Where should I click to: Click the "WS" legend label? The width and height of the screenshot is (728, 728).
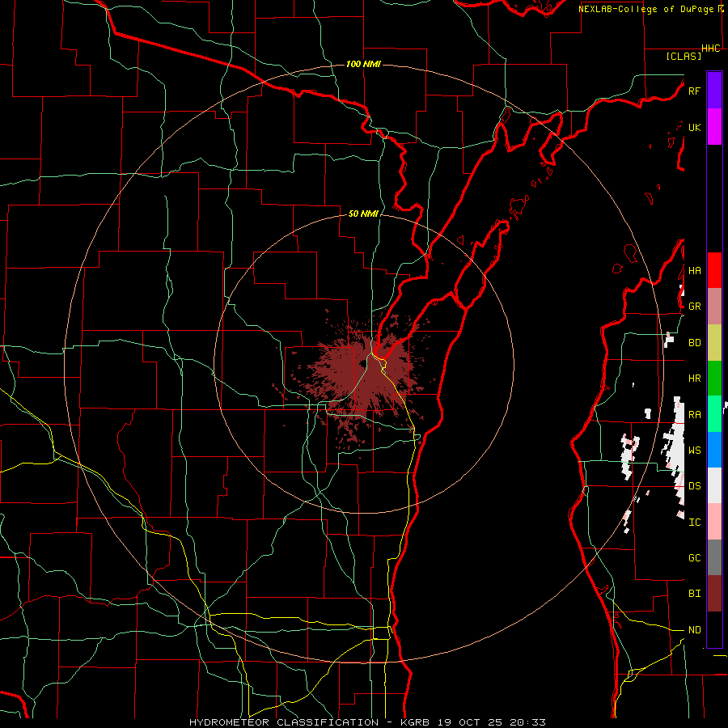pyautogui.click(x=694, y=451)
